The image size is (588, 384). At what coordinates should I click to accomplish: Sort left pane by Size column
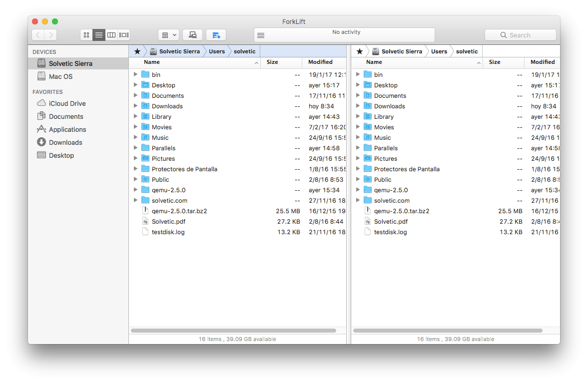(x=281, y=62)
